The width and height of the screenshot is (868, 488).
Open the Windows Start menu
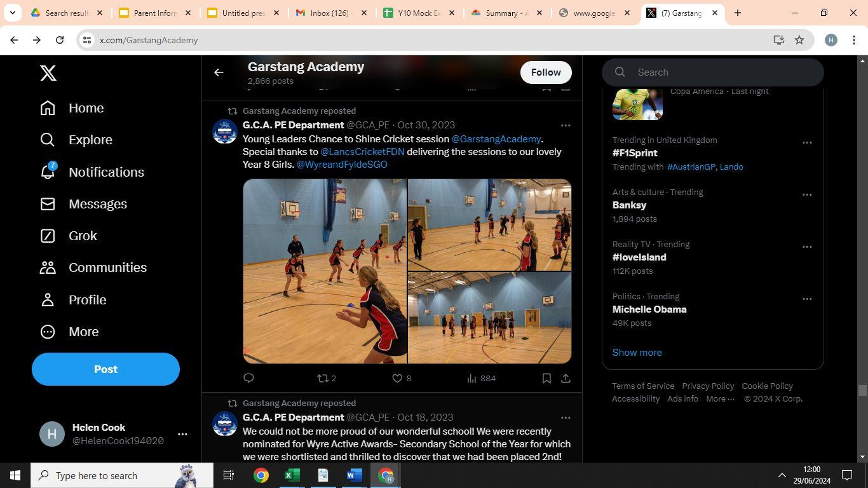coord(15,475)
